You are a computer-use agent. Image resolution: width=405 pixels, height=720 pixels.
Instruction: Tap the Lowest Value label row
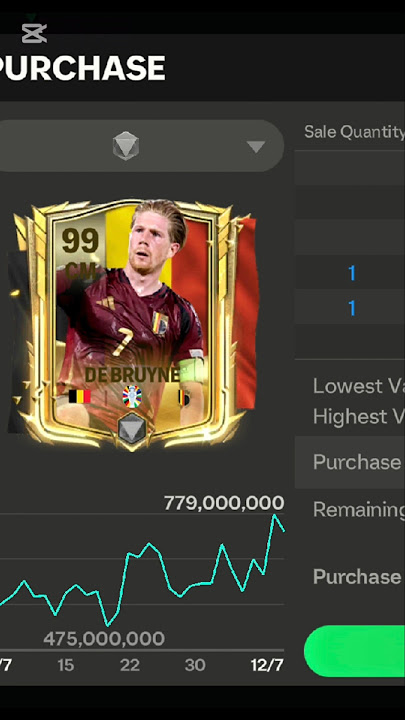359,386
